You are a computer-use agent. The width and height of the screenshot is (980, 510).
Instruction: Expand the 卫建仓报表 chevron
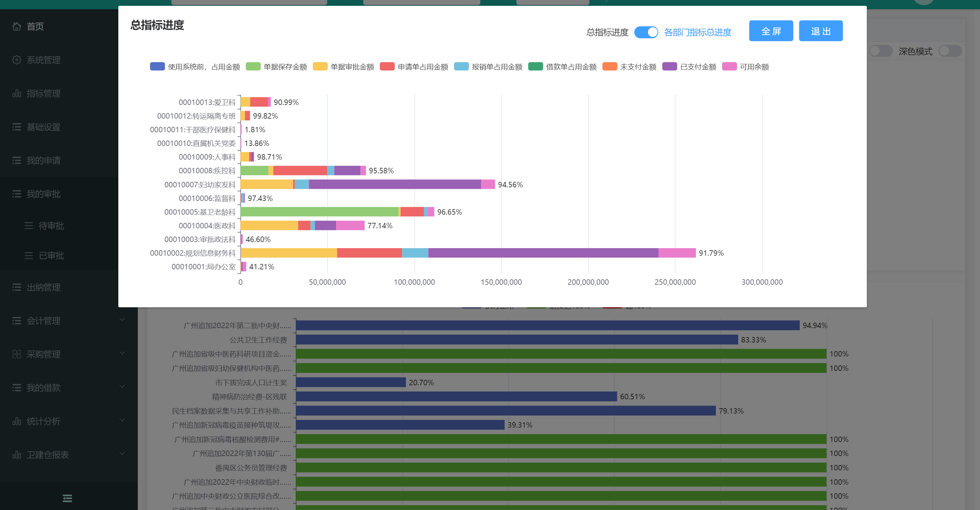click(x=122, y=453)
